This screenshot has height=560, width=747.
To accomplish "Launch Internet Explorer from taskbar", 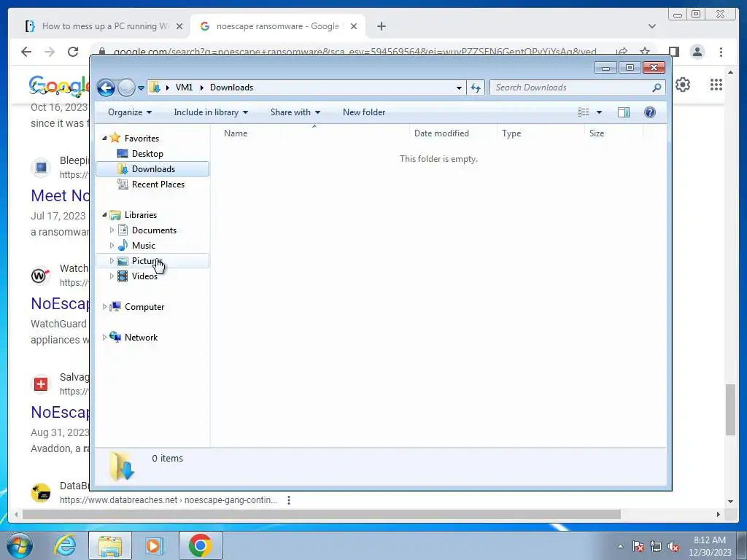I will [65, 545].
